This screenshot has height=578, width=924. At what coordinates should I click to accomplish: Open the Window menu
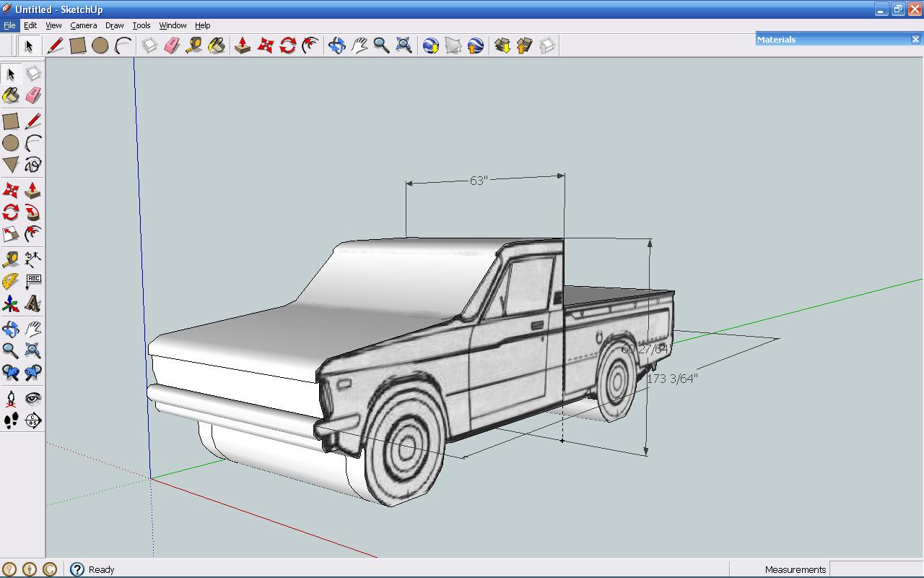(x=173, y=25)
